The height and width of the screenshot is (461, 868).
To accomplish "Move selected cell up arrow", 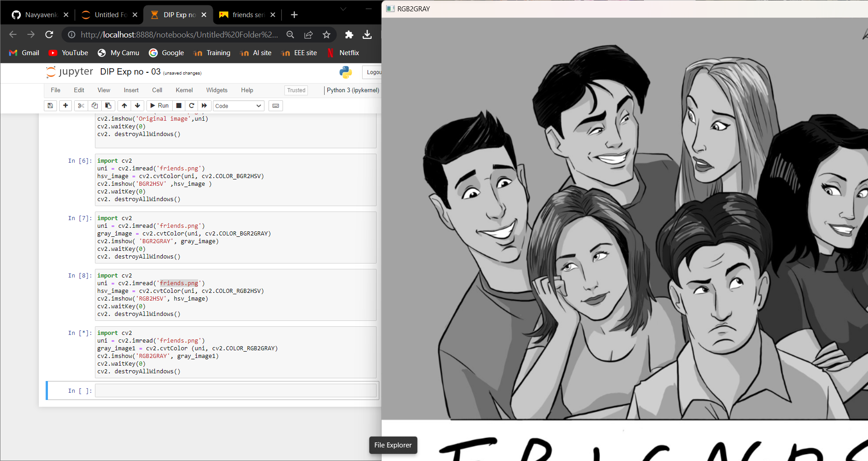I will coord(124,106).
